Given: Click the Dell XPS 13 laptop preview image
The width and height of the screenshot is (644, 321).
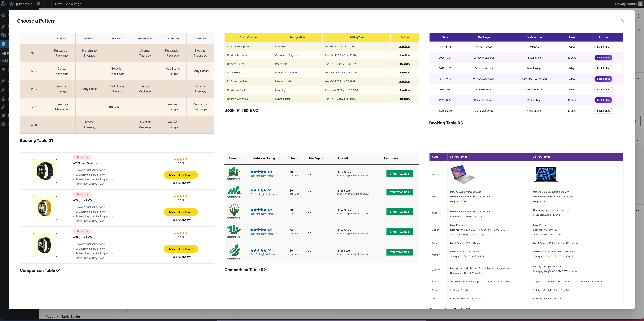Looking at the screenshot, I should tap(462, 174).
